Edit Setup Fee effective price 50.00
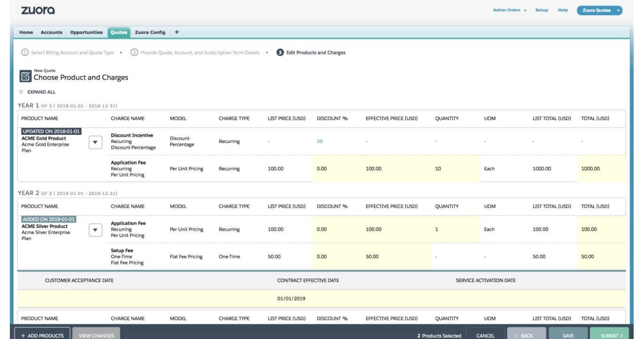644x339 pixels. [x=396, y=257]
